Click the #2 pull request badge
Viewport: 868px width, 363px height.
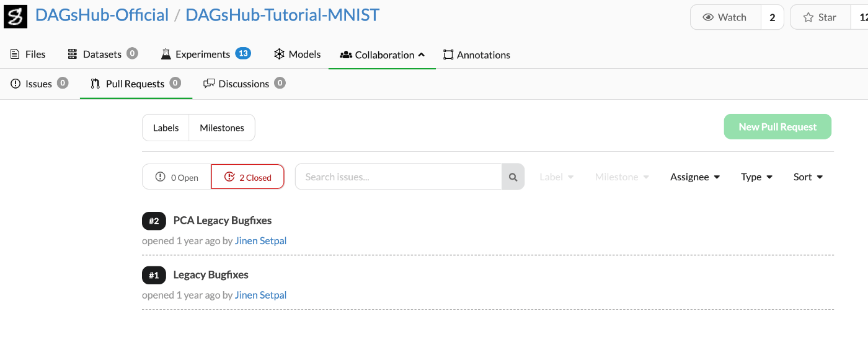[x=154, y=221]
